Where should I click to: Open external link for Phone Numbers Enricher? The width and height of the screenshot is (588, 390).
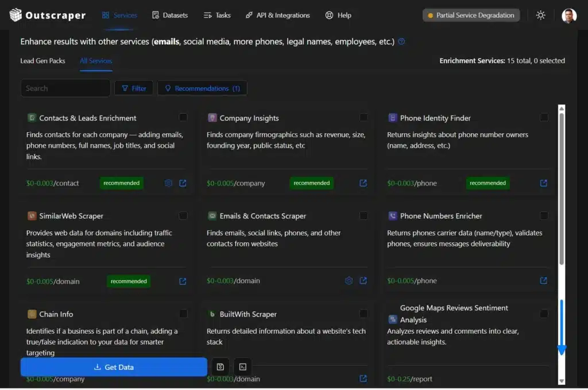pos(543,280)
